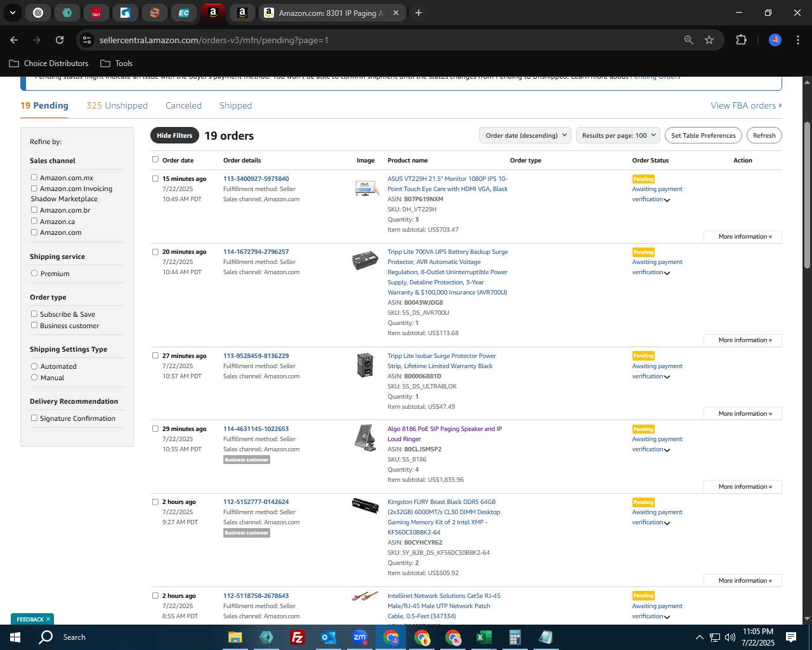Click the Hide Filters button
This screenshot has width=812, height=650.
tap(174, 135)
